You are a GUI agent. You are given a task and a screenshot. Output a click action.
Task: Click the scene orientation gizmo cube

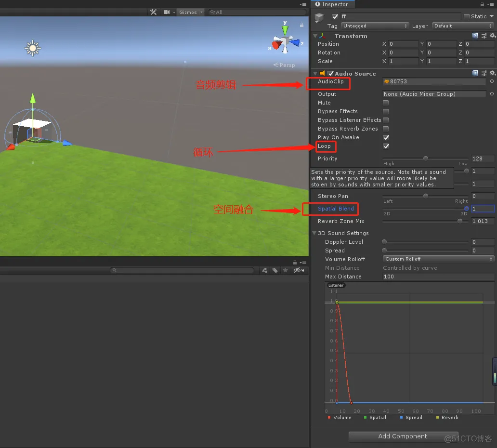click(285, 40)
